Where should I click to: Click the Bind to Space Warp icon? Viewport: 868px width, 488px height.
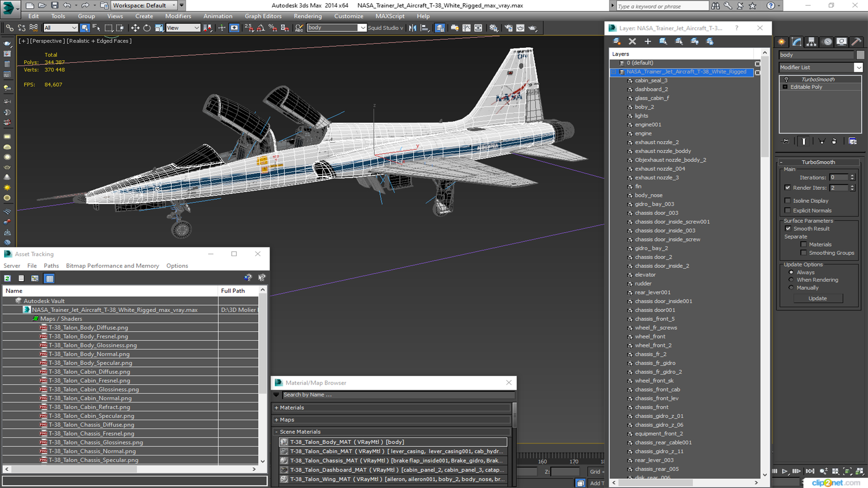[33, 28]
